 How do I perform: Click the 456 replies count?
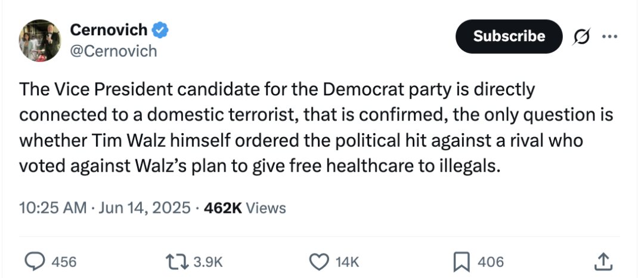64,261
